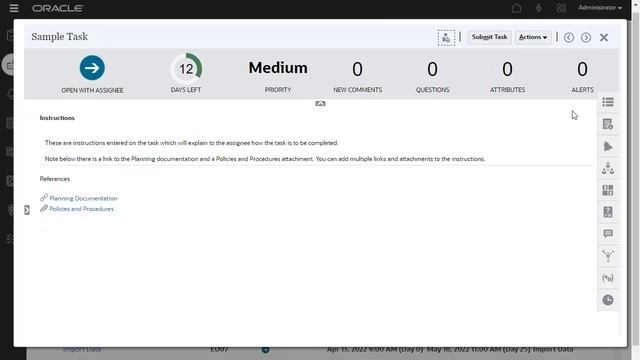The width and height of the screenshot is (640, 360).
Task: Open the Comments drawer speech bubble icon
Action: point(608,234)
